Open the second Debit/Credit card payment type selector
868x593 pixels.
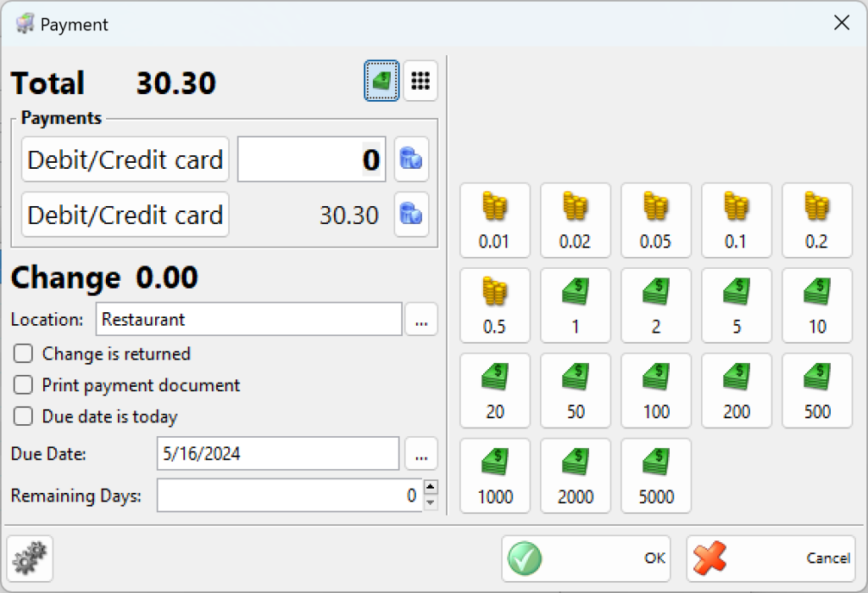(x=125, y=215)
